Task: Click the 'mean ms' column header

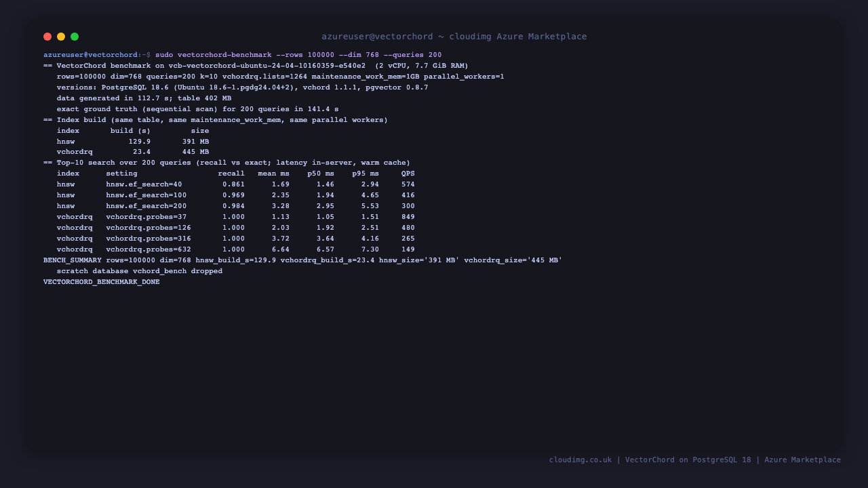Action: click(273, 174)
